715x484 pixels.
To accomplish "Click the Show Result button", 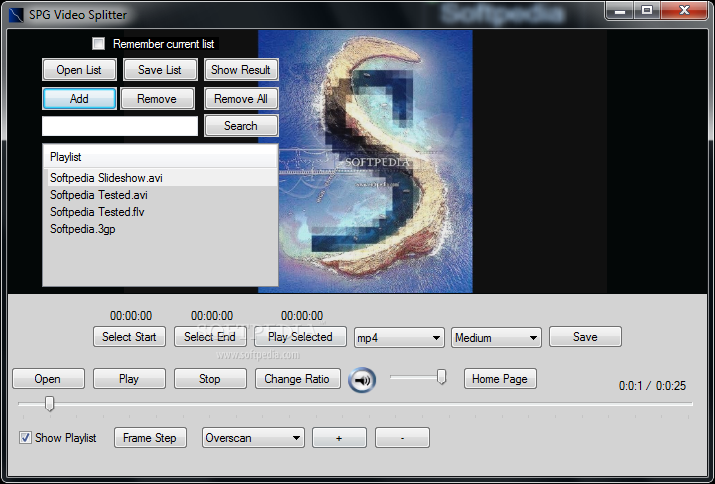I will point(241,70).
